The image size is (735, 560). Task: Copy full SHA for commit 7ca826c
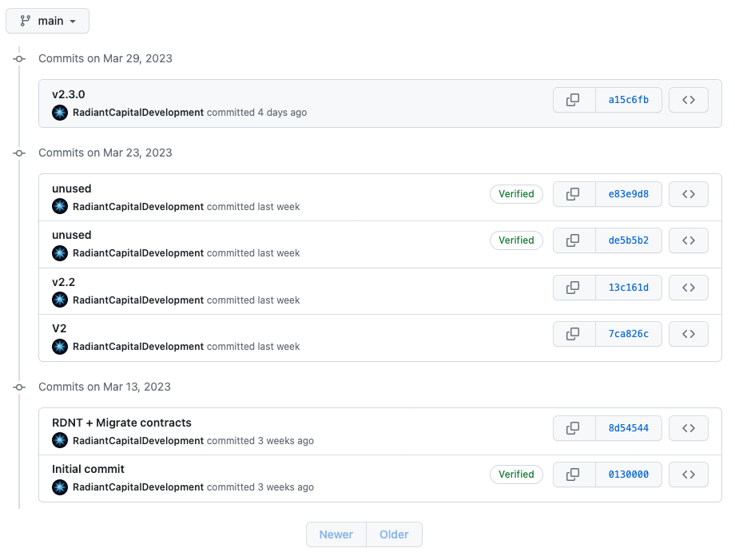tap(574, 334)
